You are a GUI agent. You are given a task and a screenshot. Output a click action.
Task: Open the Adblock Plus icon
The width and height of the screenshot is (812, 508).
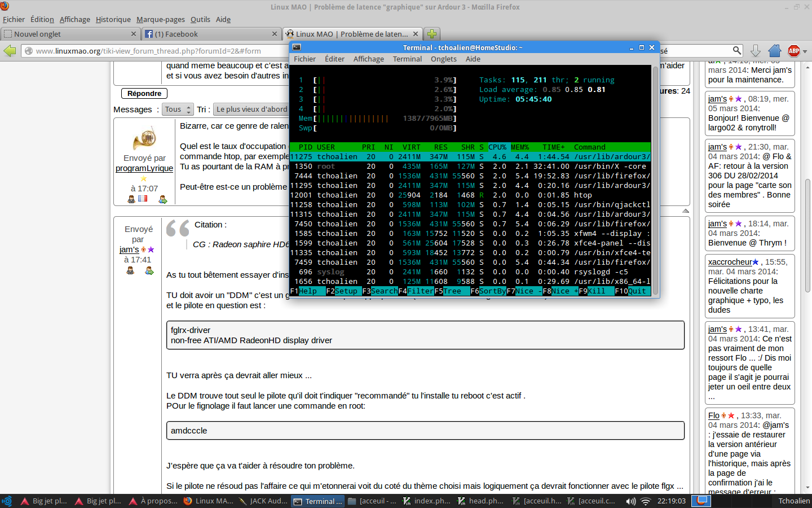[794, 51]
